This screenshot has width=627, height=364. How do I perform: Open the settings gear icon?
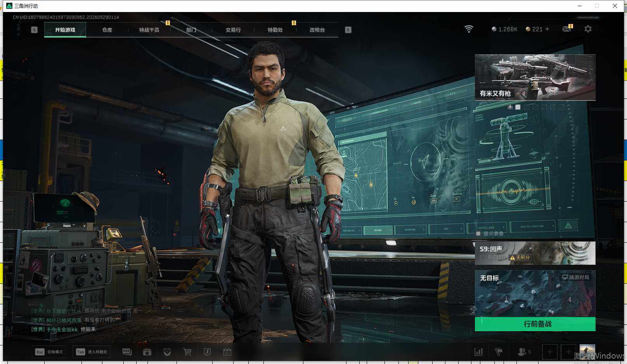click(588, 29)
